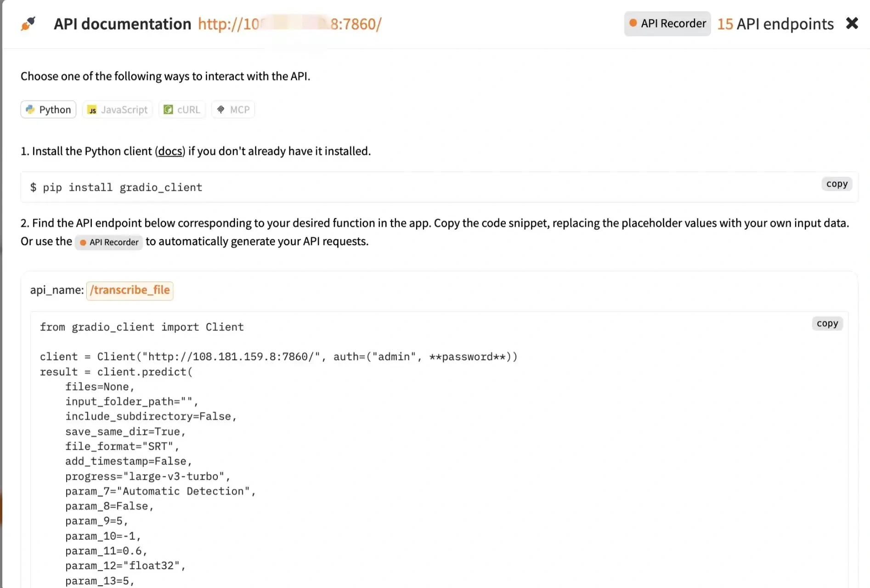Switch to the Python tab
This screenshot has width=870, height=588.
pos(48,109)
